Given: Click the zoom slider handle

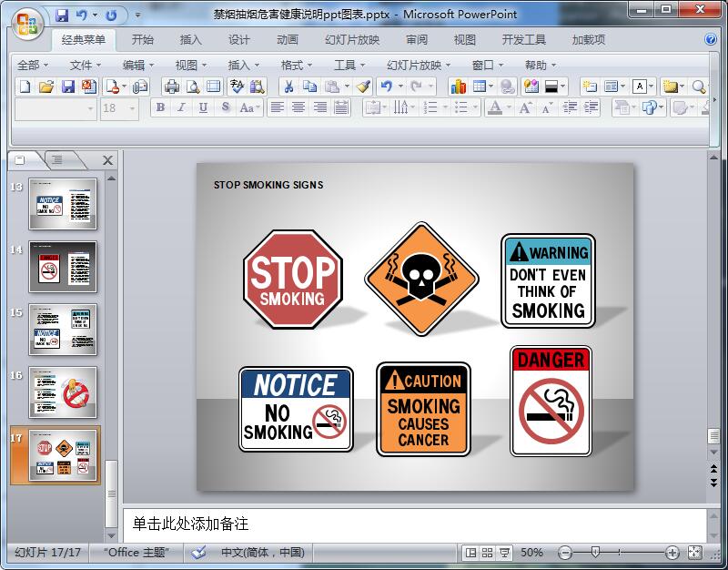Looking at the screenshot, I should coord(595,553).
